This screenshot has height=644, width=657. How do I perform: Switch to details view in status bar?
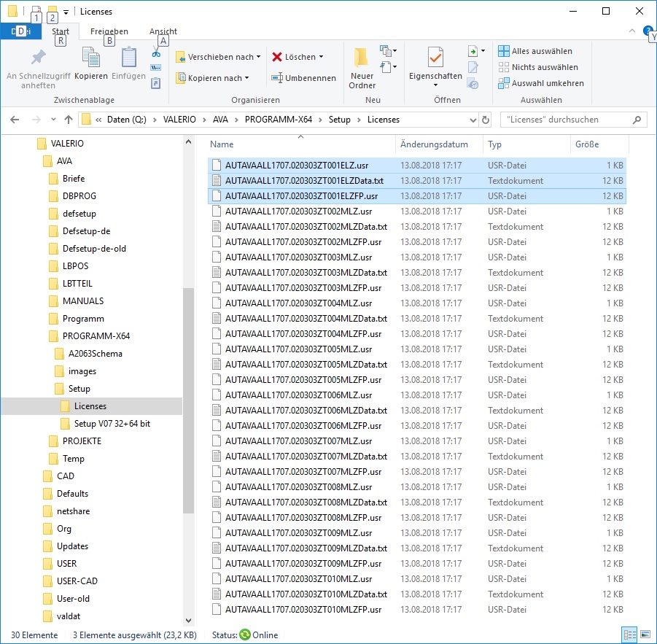tap(629, 635)
